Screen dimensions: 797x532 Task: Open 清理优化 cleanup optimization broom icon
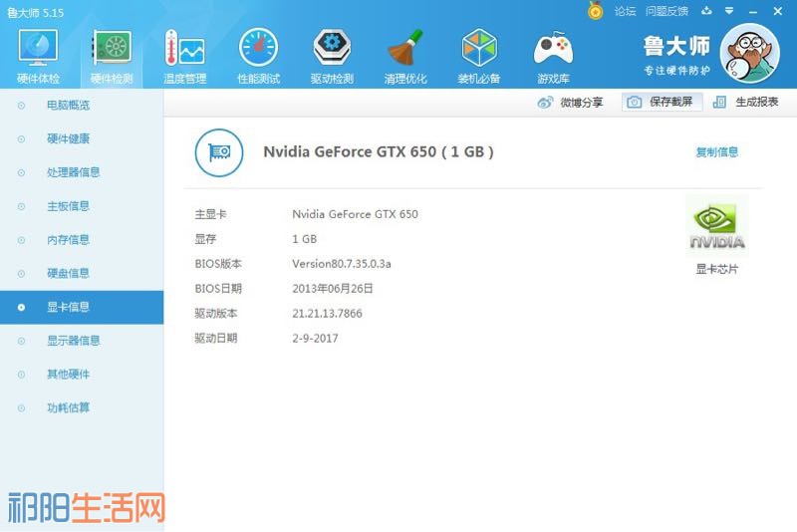405,56
